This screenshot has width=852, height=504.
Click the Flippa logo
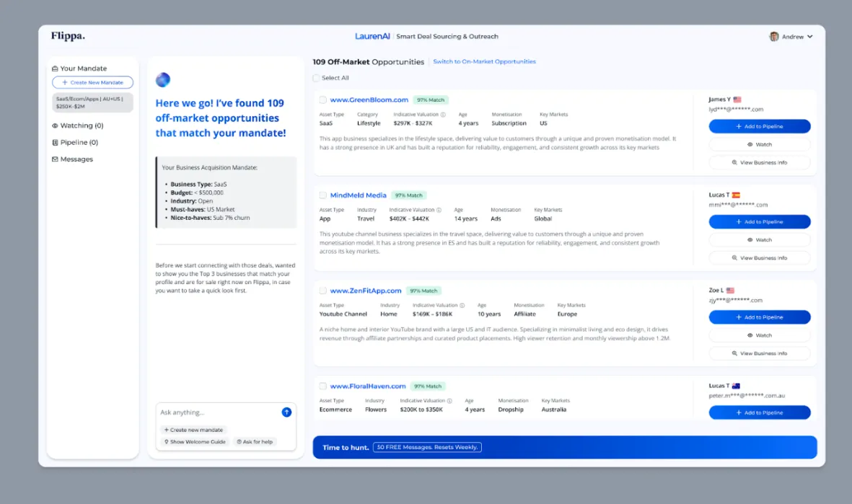point(68,36)
